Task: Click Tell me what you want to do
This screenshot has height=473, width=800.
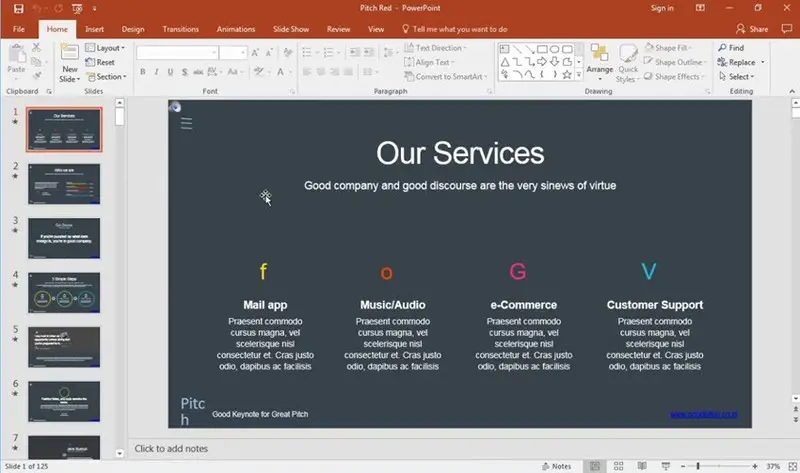Action: point(455,29)
